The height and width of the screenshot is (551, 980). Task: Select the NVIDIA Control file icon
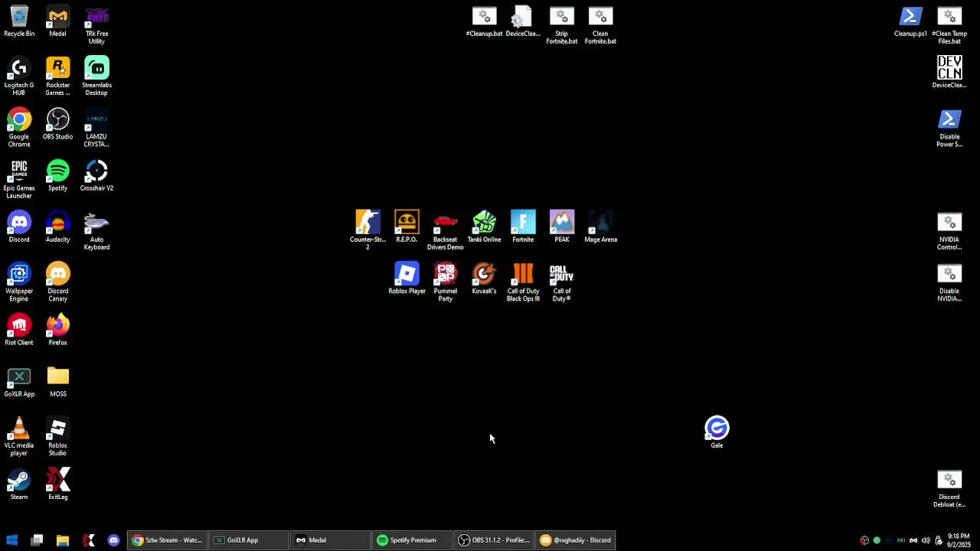click(949, 230)
